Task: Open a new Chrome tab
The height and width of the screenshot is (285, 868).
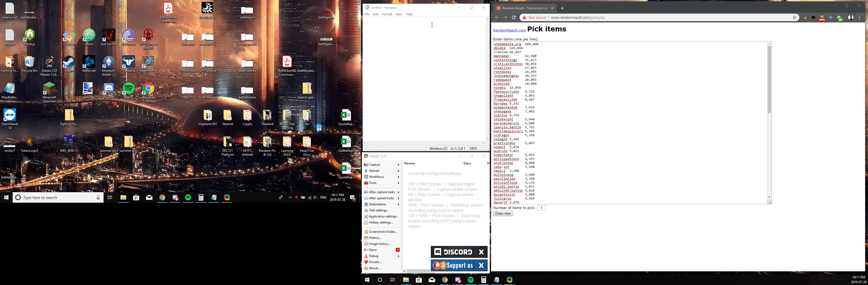Action: point(562,8)
